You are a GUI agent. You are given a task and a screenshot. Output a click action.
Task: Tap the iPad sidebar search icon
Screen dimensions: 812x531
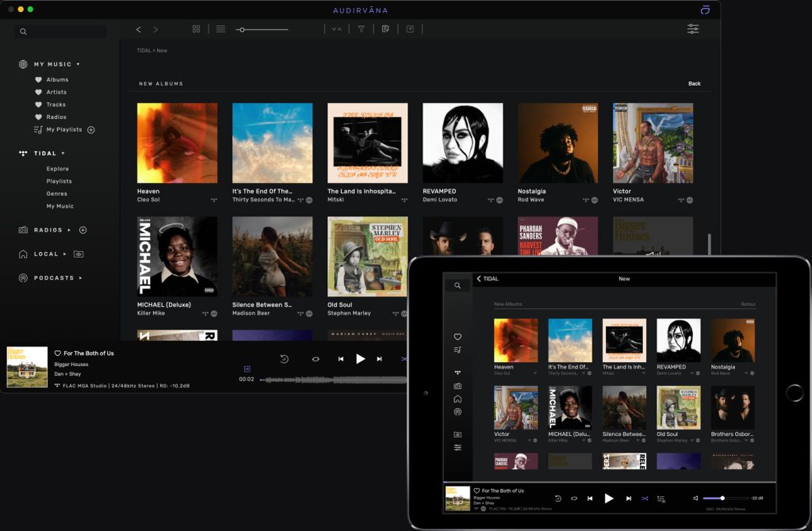tap(458, 285)
